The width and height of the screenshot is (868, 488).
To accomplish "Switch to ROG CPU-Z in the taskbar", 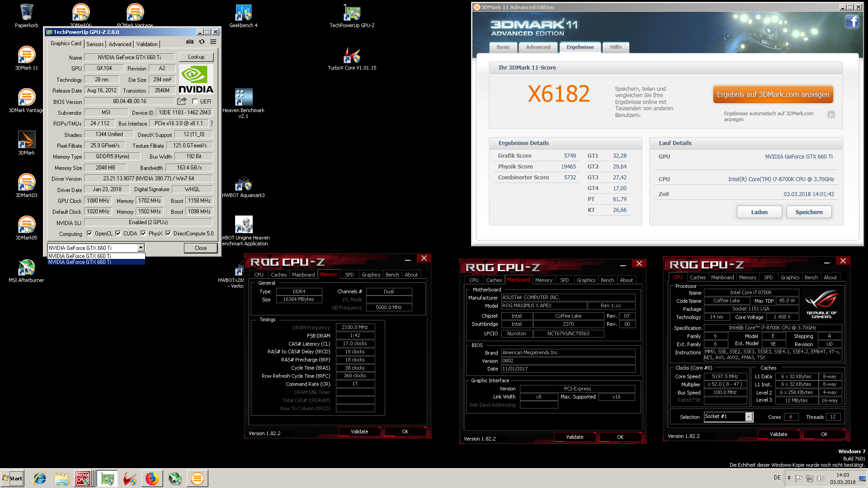I will 83,479.
